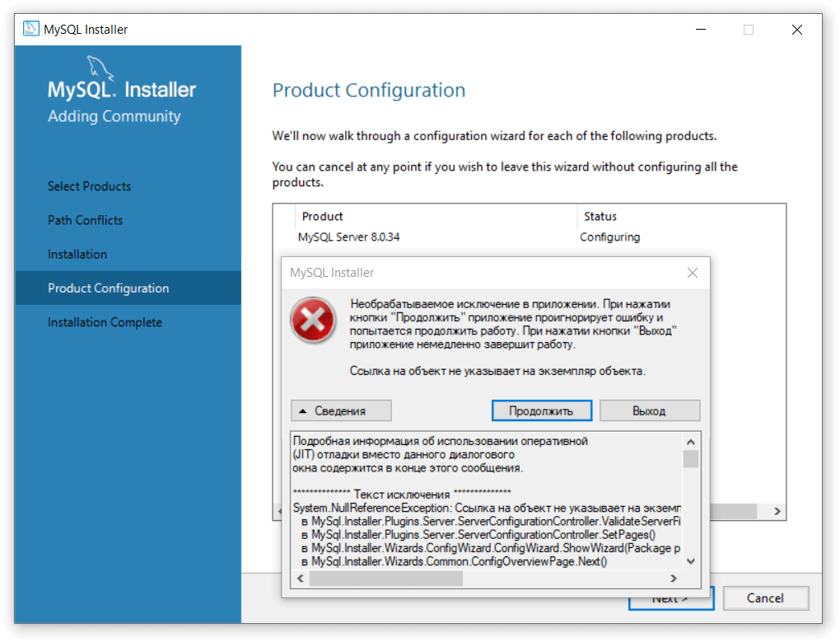Click the scroll-up arrow in the details pane

pos(691,441)
